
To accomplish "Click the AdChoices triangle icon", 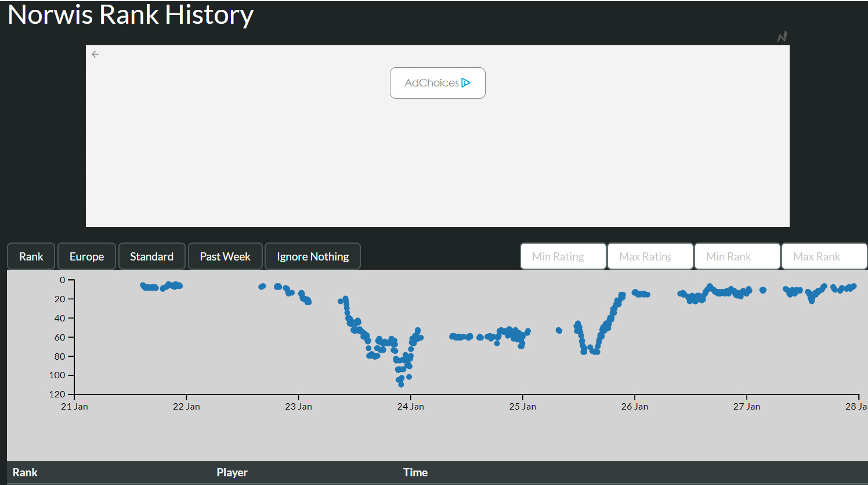I will [466, 83].
